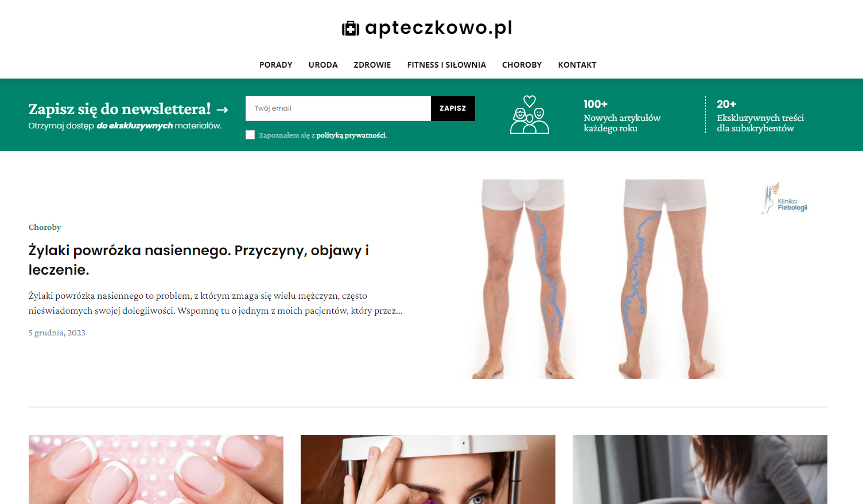The width and height of the screenshot is (863, 504).
Task: Select the CHOROBY navigation item
Action: point(522,65)
